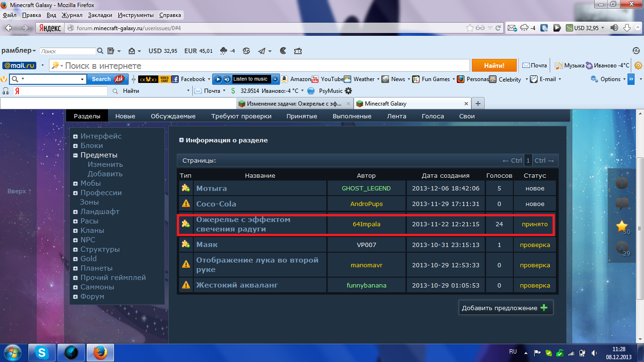Click the Rambler search magnifier icon
This screenshot has width=644, height=362.
(100, 51)
